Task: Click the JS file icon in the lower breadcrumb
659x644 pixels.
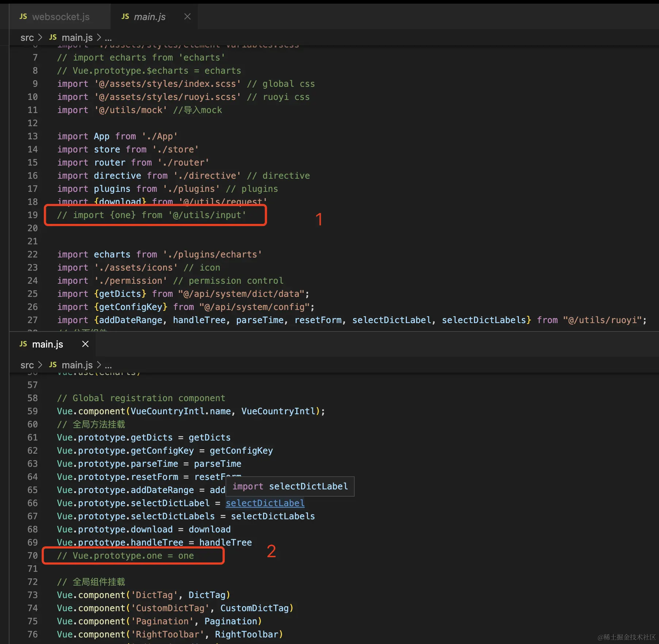Action: [53, 365]
